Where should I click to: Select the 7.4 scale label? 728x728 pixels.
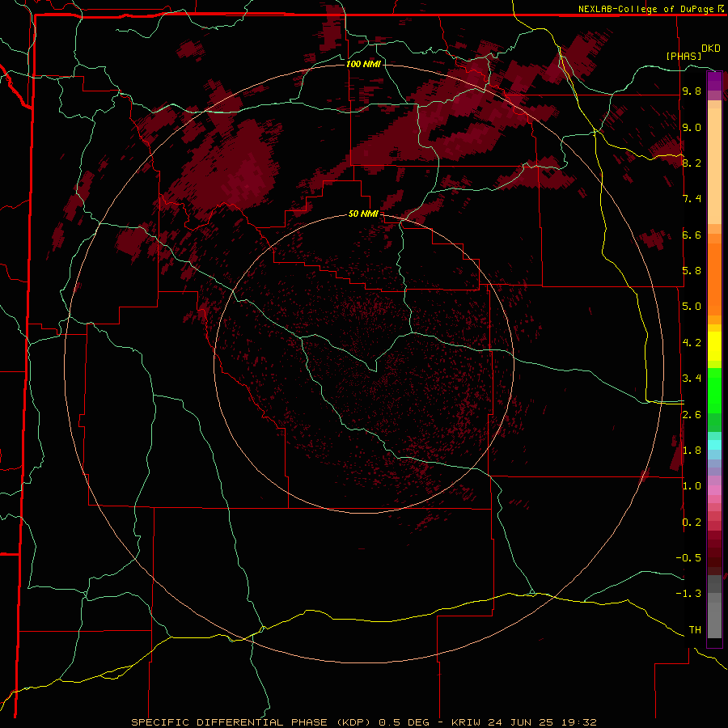[692, 199]
